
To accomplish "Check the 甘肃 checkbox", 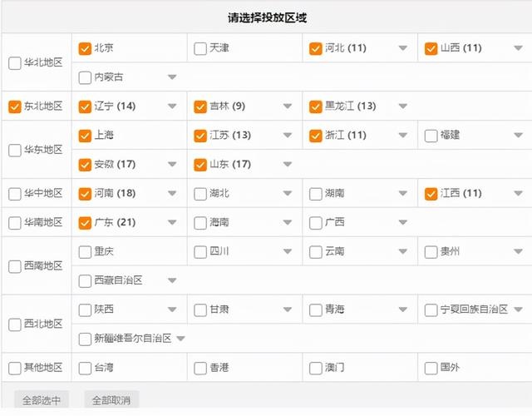I will (x=200, y=310).
